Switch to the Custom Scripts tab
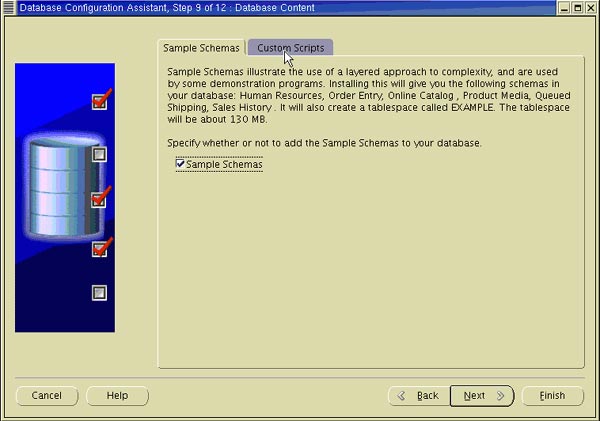Image resolution: width=600 pixels, height=421 pixels. tap(290, 48)
